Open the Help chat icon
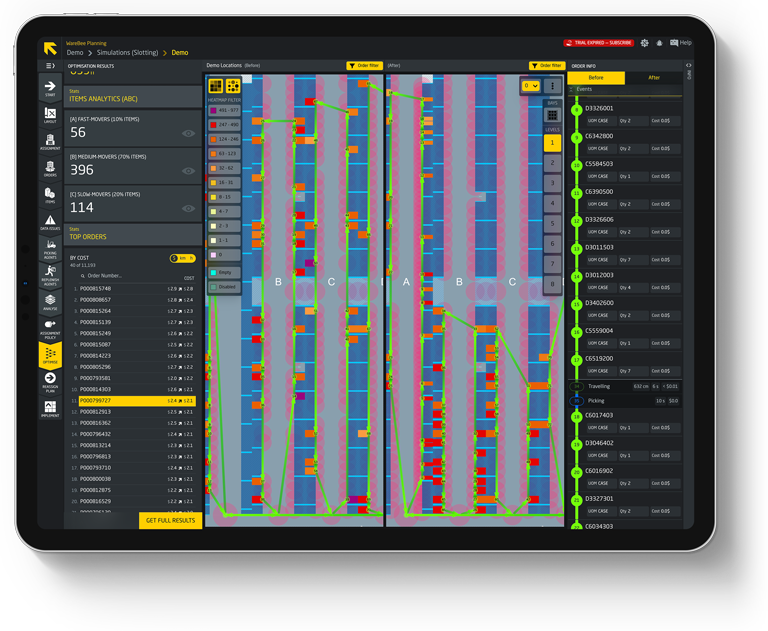 674,43
